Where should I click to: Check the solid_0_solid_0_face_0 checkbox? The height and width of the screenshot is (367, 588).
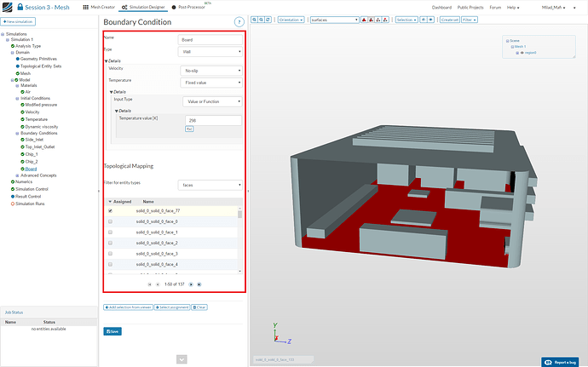110,221
